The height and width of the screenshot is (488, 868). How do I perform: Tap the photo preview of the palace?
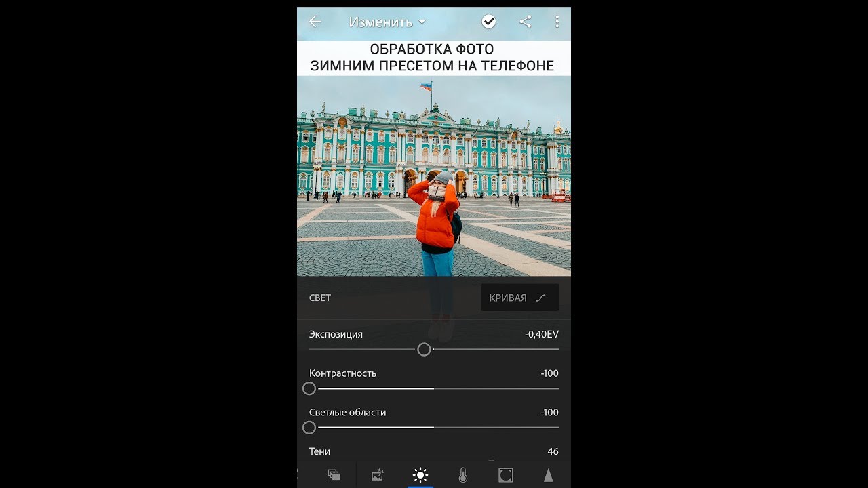pyautogui.click(x=434, y=176)
